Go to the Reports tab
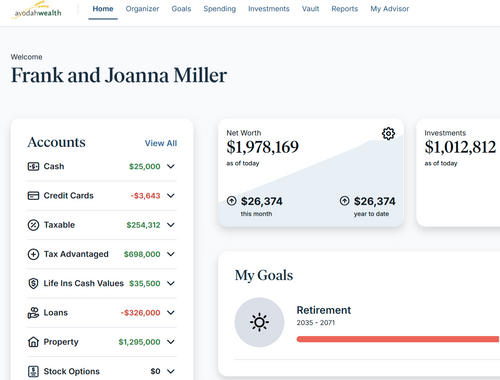Screen dimensions: 500x380 [345, 9]
